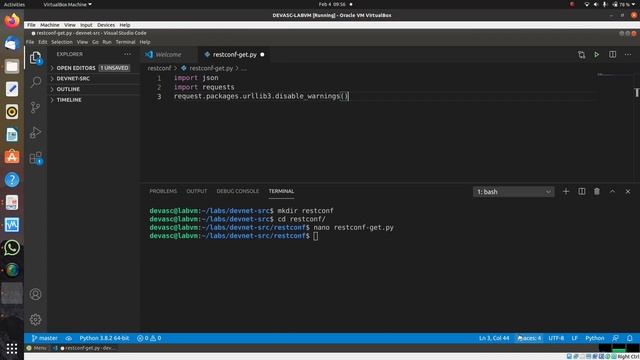Open Source Control view in activity bar
The height and width of the screenshot is (360, 640).
[x=36, y=107]
